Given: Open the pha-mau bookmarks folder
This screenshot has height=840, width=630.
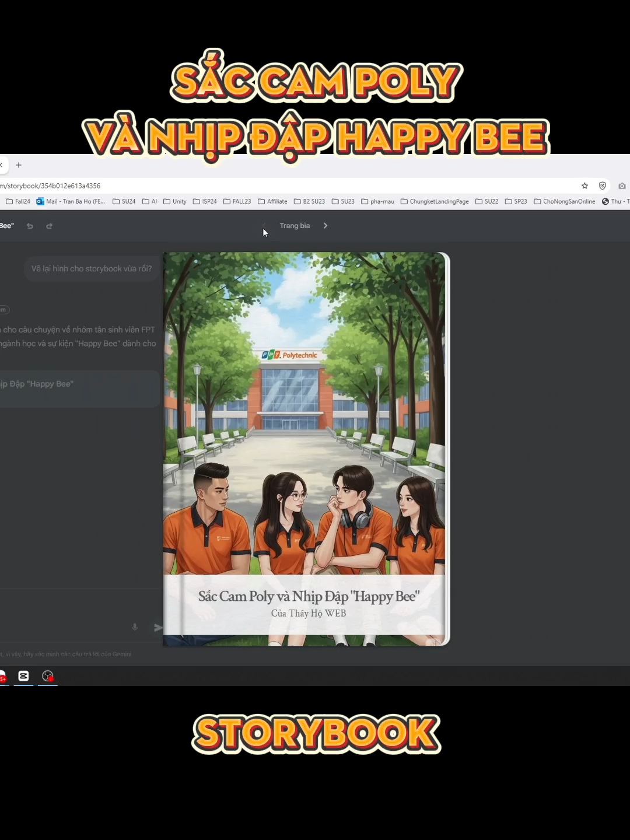Looking at the screenshot, I should click(x=377, y=201).
